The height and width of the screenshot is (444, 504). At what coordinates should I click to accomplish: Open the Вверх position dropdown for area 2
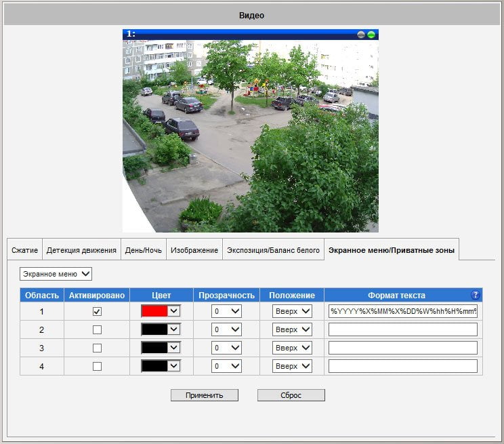point(292,329)
